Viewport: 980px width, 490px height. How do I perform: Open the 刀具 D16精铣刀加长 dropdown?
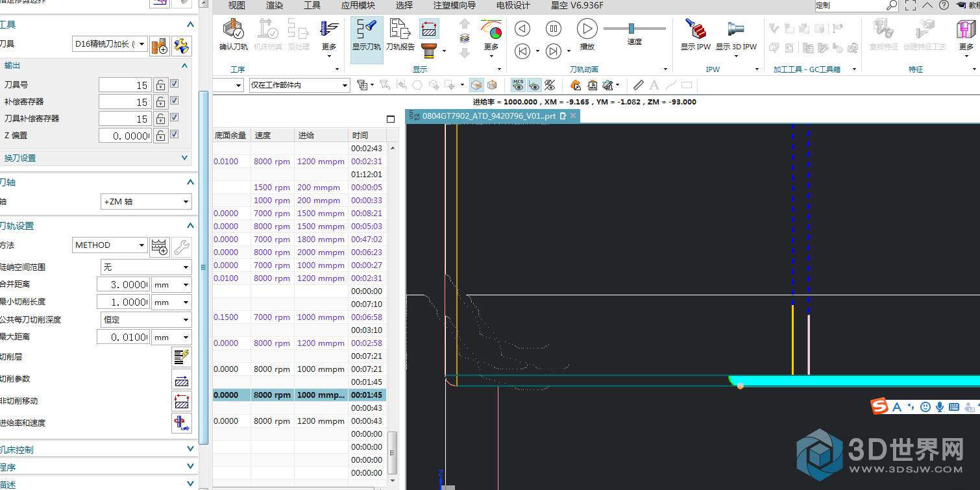click(110, 44)
